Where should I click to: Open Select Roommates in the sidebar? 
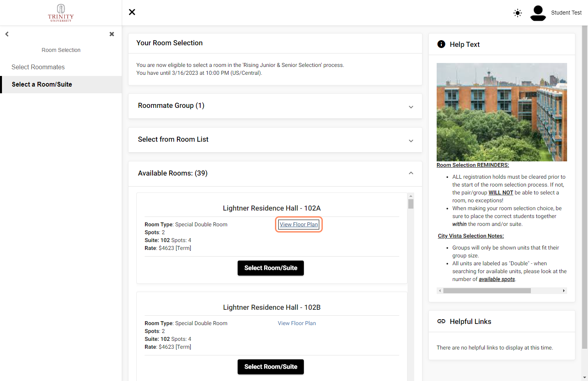click(x=38, y=67)
